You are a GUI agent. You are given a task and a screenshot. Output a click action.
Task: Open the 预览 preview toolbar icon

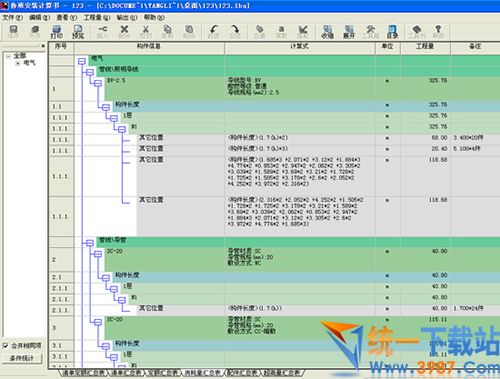point(78,32)
